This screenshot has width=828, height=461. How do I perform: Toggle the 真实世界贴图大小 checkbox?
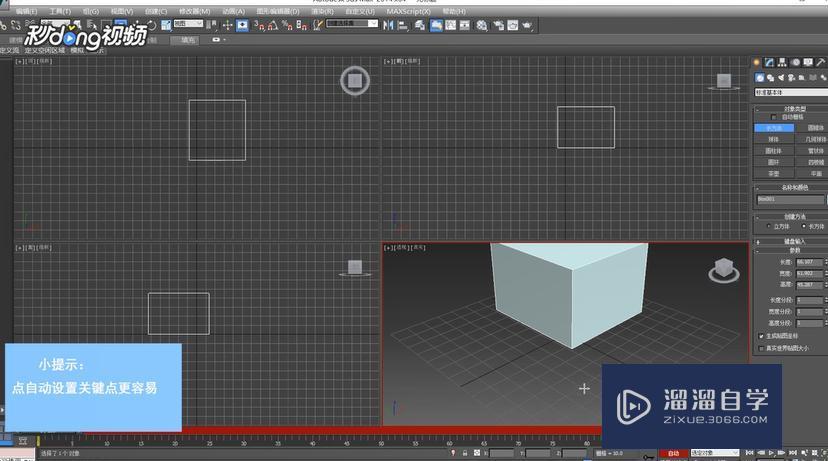coord(761,349)
